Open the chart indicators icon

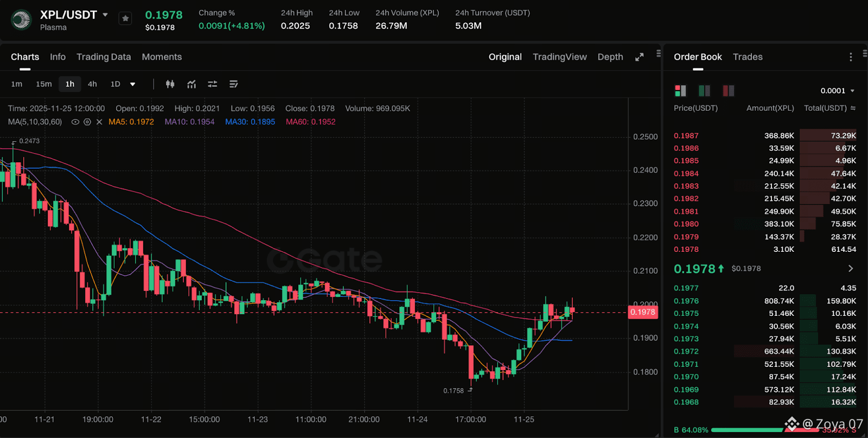click(192, 84)
